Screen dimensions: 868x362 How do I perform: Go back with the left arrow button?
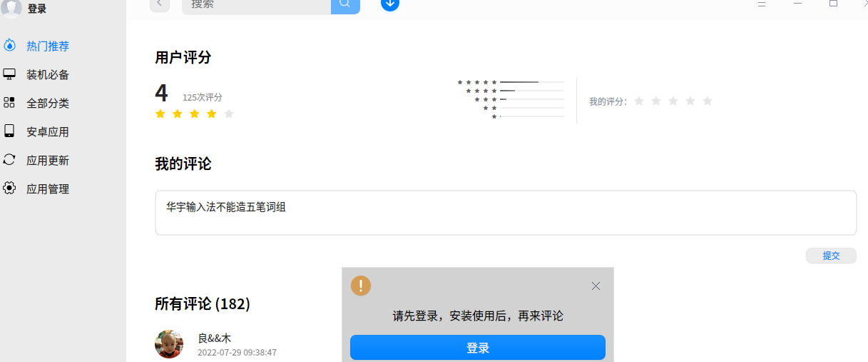[x=160, y=4]
